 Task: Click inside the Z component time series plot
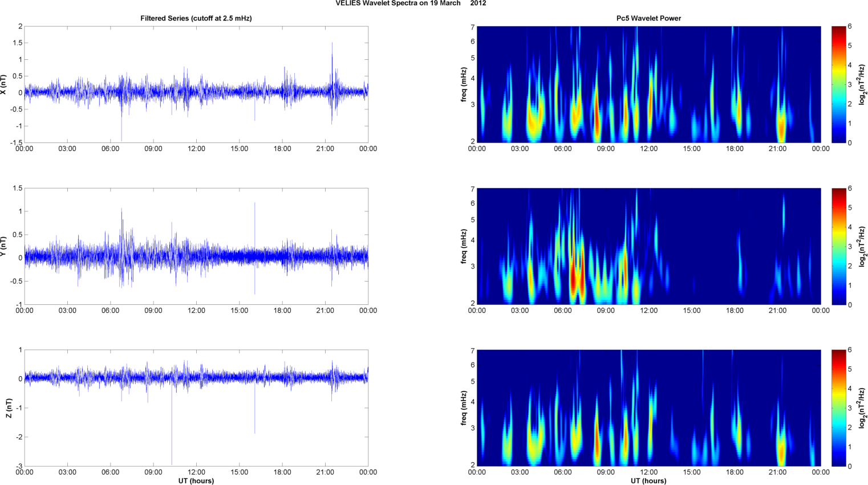[x=196, y=408]
